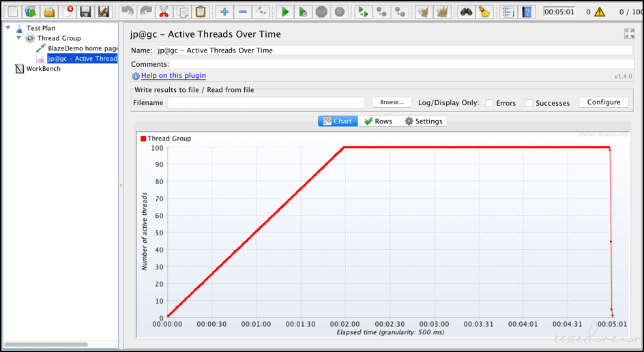Click the yellow warning triangle icon
Image resolution: width=644 pixels, height=352 pixels.
pos(599,12)
